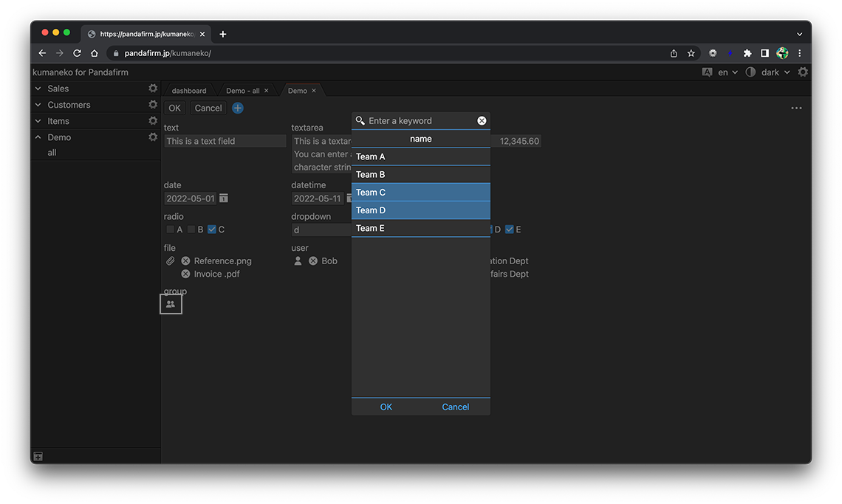
Task: Switch to the dashboard tab
Action: coord(189,91)
